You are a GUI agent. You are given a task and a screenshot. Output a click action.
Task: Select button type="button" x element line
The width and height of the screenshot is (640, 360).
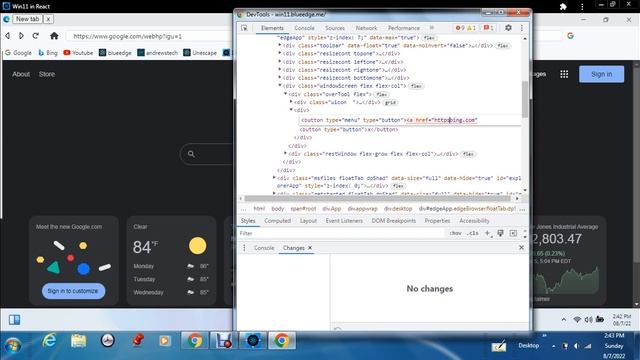pos(349,129)
